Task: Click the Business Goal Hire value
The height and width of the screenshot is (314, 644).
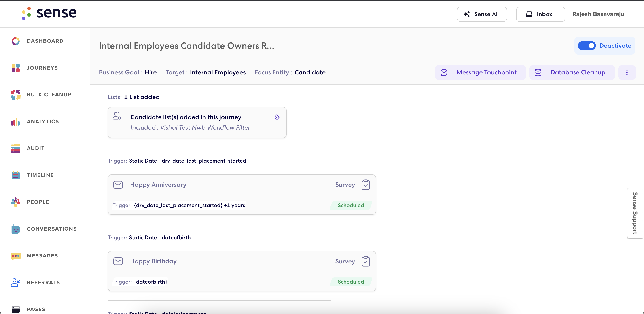Action: tap(151, 72)
